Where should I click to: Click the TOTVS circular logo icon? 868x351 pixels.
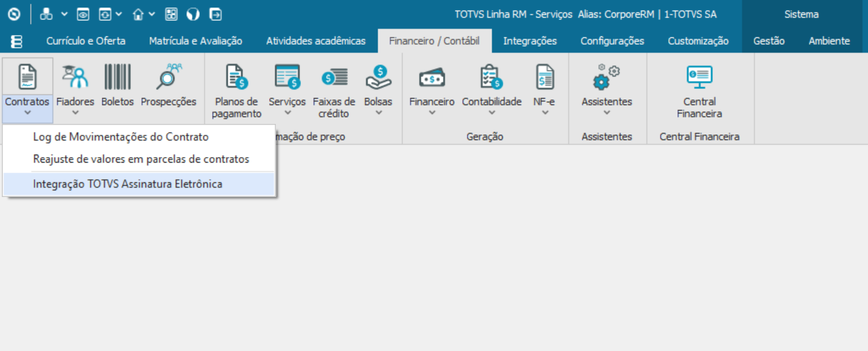tap(13, 13)
